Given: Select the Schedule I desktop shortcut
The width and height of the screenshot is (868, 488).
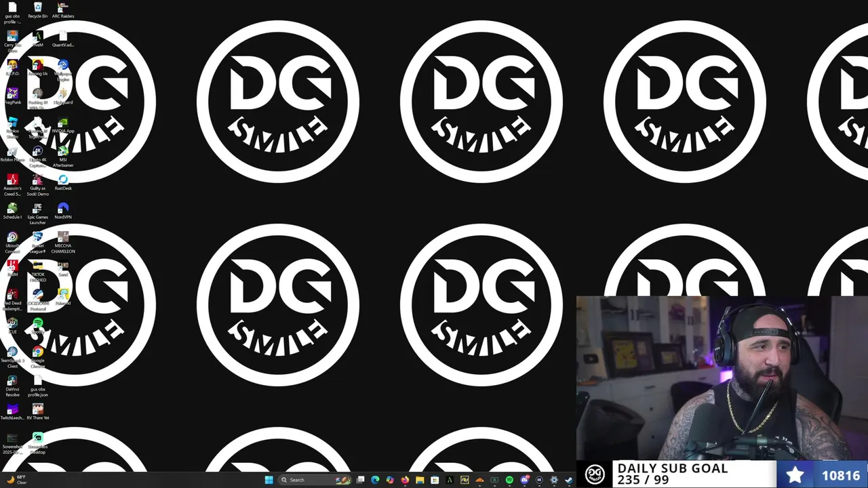Looking at the screenshot, I should 12,211.
